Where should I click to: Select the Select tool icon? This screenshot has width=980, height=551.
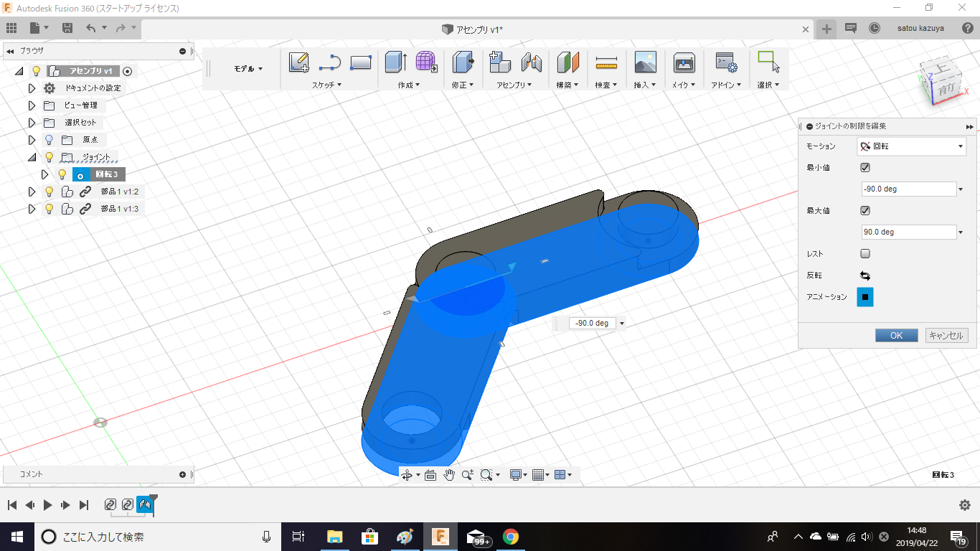tap(768, 62)
